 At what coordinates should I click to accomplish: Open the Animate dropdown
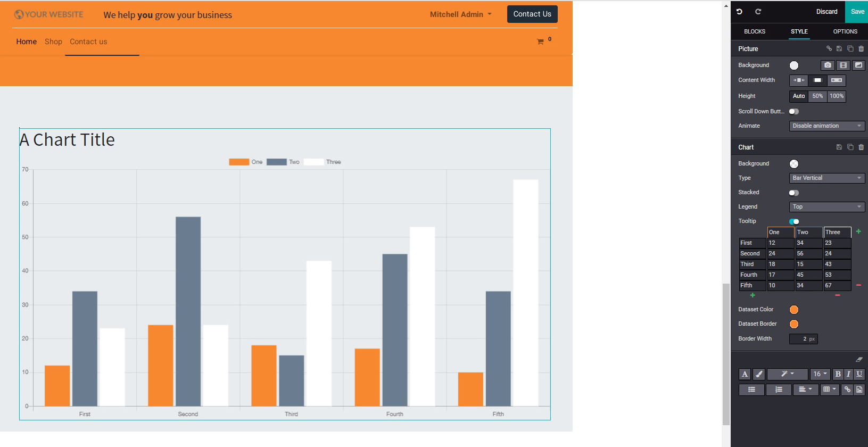click(x=826, y=126)
